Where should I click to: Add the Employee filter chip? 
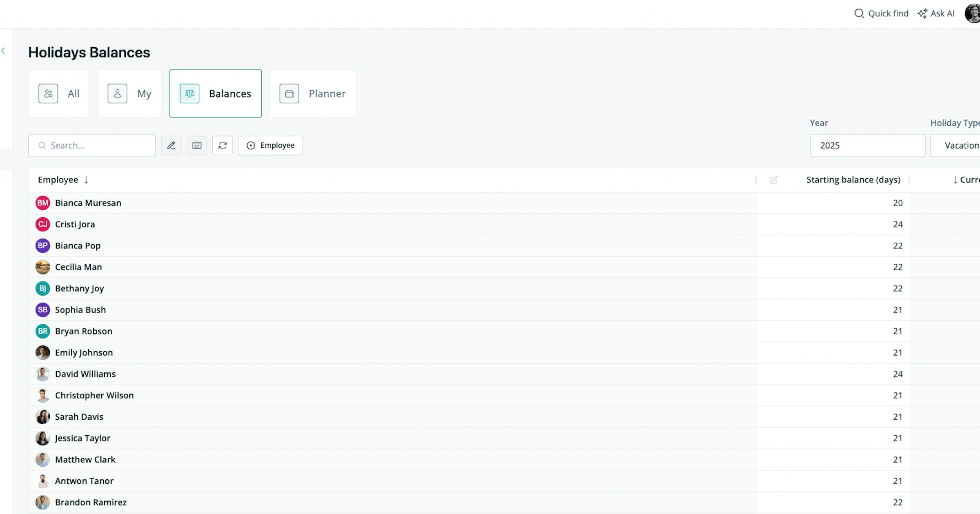pos(270,145)
